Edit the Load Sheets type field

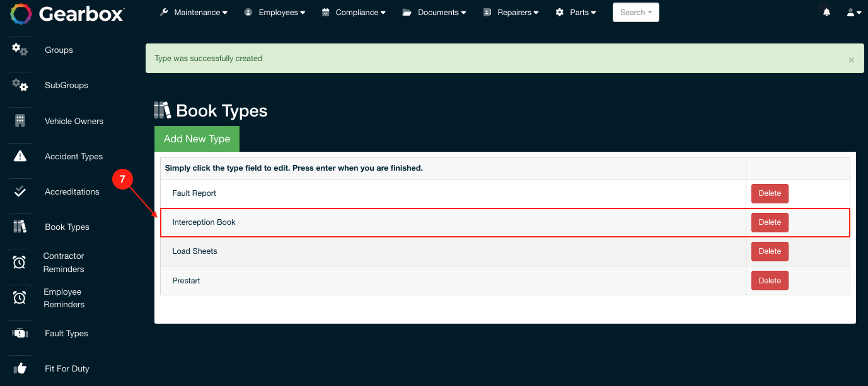click(x=195, y=251)
